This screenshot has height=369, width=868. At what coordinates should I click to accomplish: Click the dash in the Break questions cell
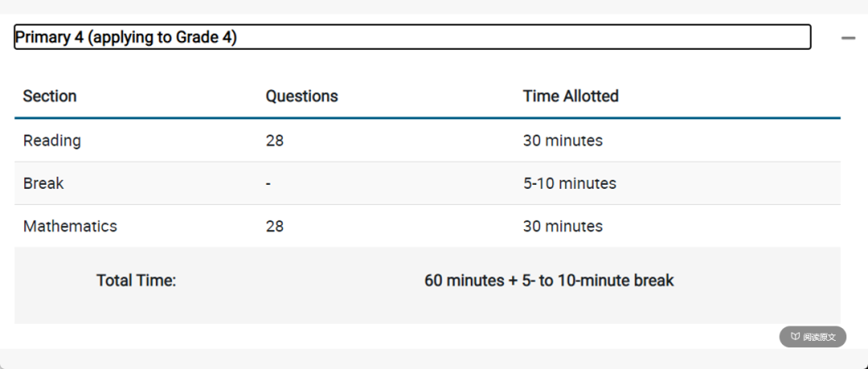[x=268, y=184]
